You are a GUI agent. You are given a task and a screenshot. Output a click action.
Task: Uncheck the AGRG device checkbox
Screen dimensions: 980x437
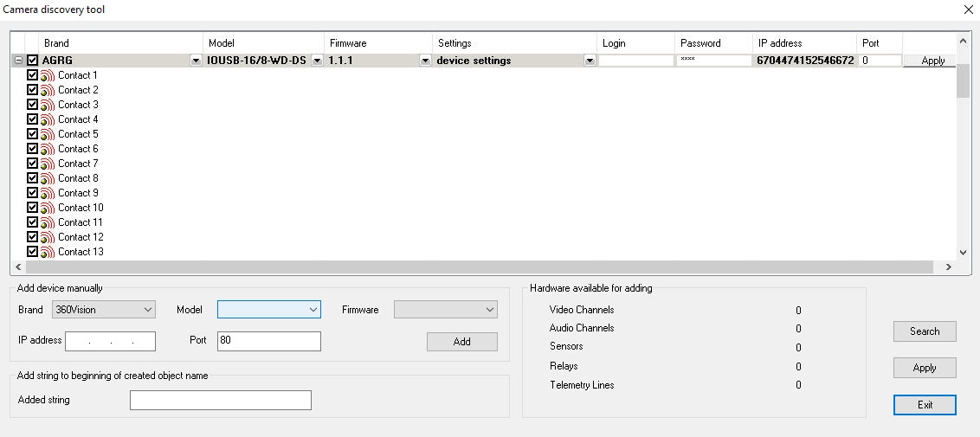(x=33, y=61)
